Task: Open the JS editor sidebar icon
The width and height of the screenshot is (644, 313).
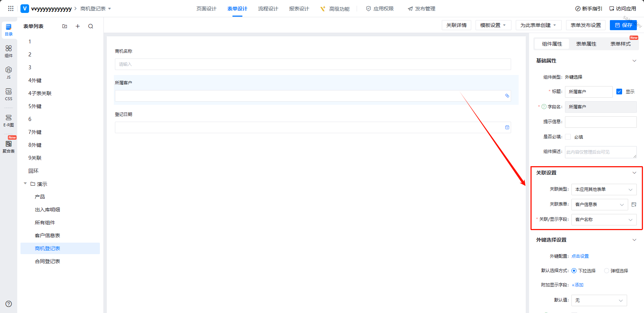Action: 9,72
